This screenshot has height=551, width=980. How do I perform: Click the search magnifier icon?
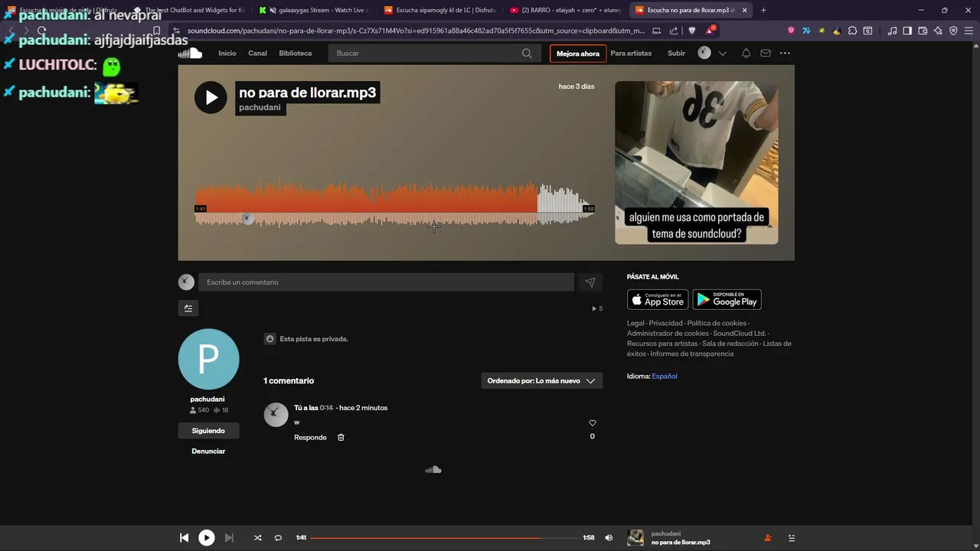coord(527,54)
